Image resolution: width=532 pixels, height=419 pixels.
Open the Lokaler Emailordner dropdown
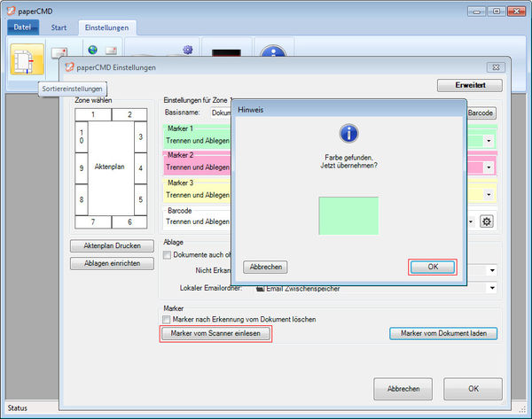click(x=492, y=288)
